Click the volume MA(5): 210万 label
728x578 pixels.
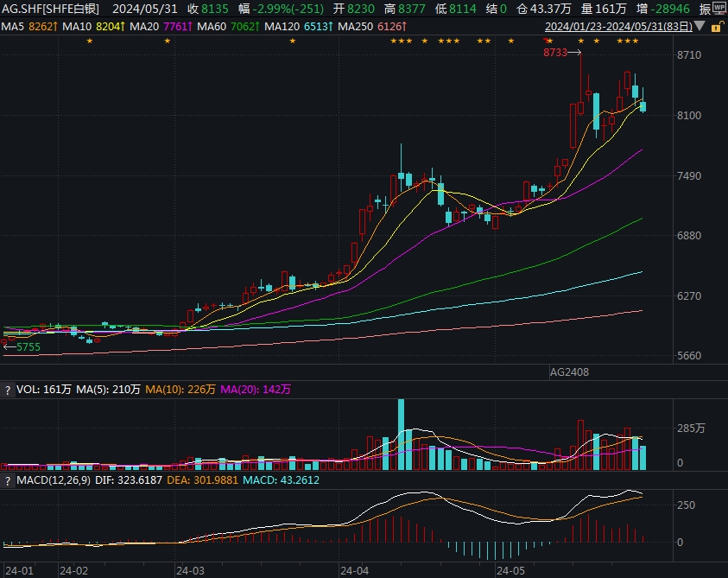click(108, 390)
